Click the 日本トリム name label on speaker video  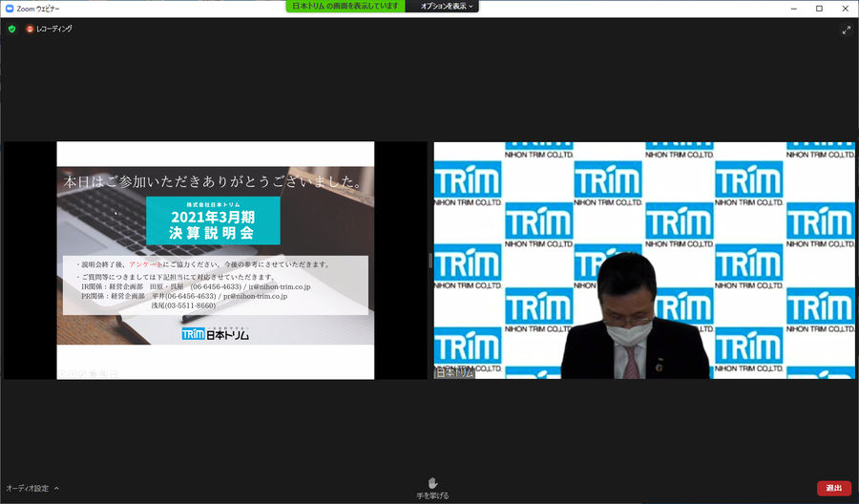pos(454,372)
